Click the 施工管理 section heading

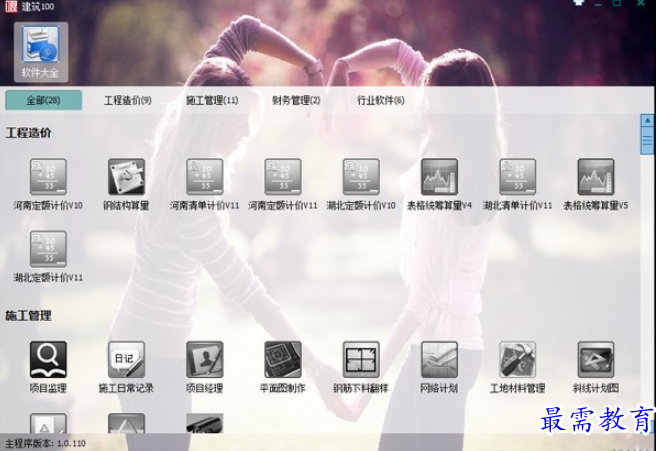pos(28,315)
